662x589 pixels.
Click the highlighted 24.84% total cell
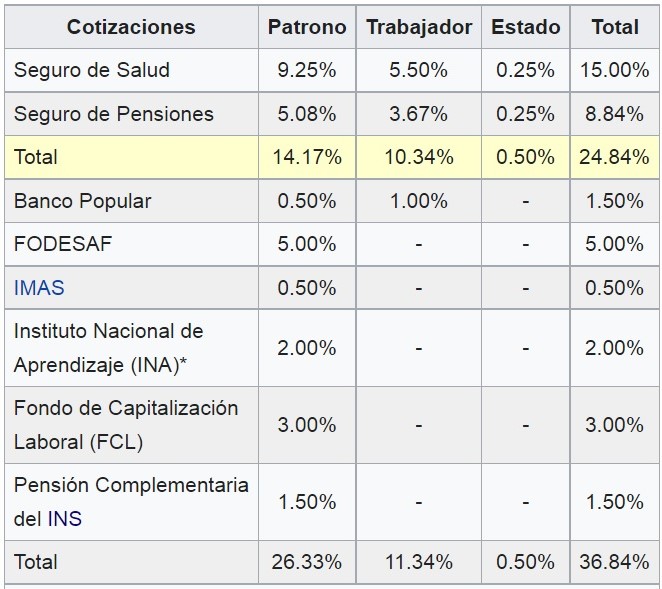(615, 157)
